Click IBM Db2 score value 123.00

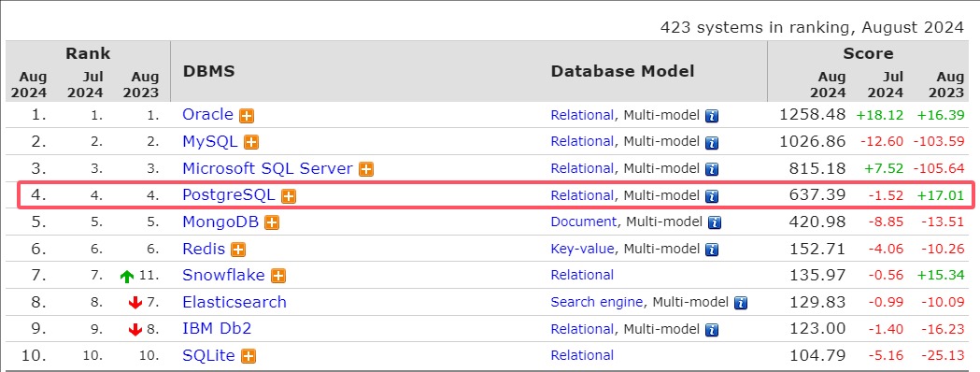[818, 329]
